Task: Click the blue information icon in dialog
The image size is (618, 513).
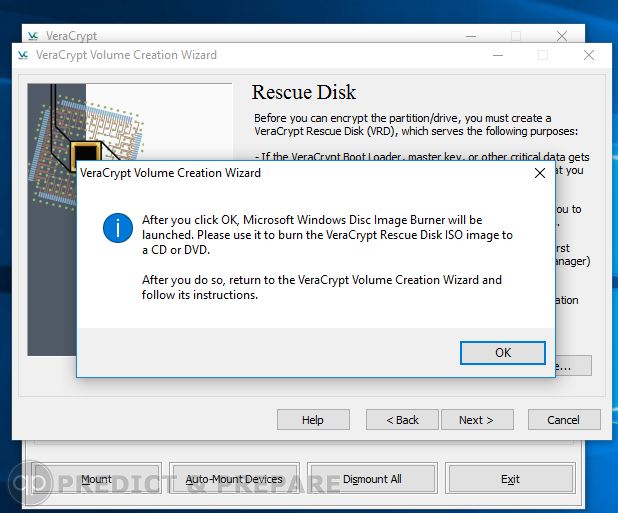Action: [x=117, y=228]
